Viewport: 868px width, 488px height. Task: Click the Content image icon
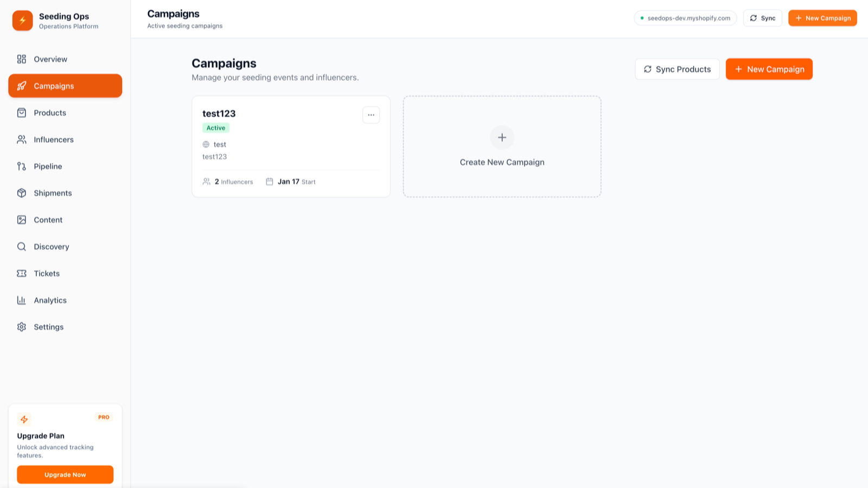click(22, 220)
